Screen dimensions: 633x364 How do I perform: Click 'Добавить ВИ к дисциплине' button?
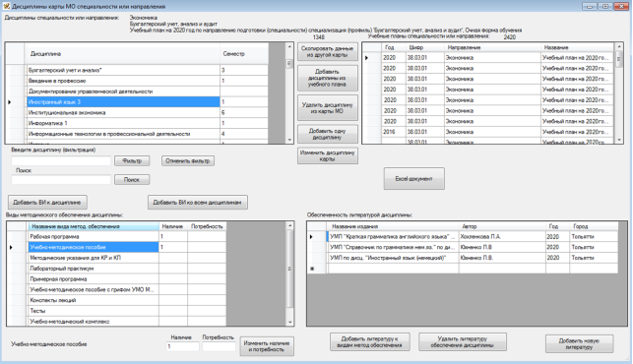click(47, 203)
